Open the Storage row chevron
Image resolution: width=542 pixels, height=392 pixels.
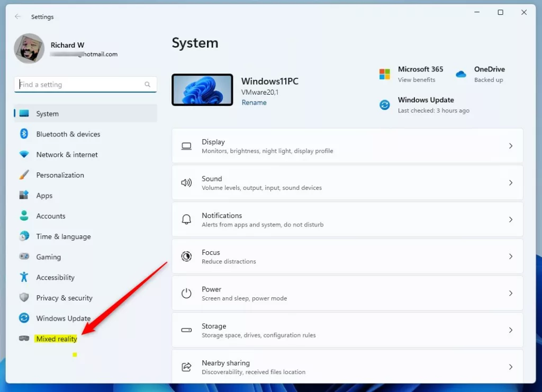pyautogui.click(x=510, y=330)
